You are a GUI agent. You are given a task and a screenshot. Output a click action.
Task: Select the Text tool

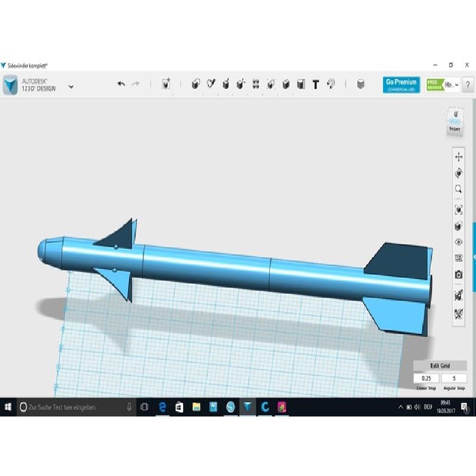[316, 84]
